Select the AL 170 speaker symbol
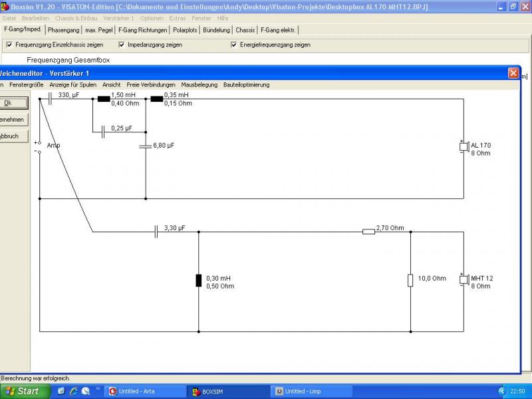This screenshot has height=399, width=532. pos(464,146)
